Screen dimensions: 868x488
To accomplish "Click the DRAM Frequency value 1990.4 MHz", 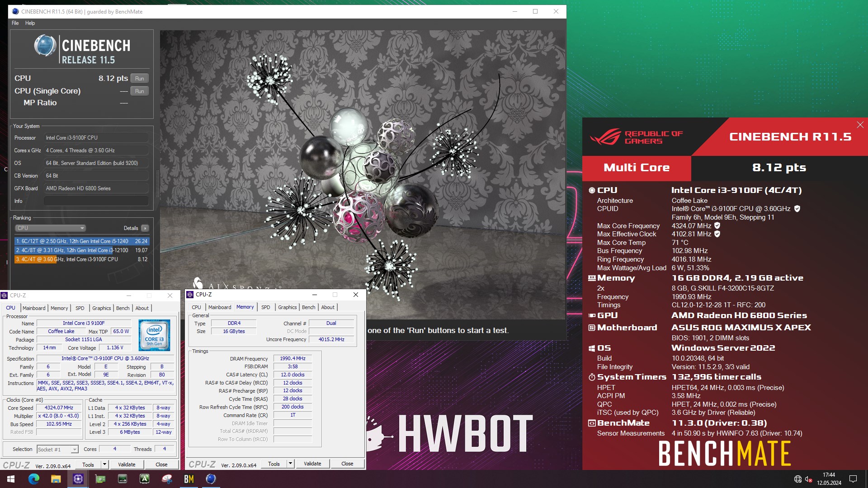I will click(292, 358).
